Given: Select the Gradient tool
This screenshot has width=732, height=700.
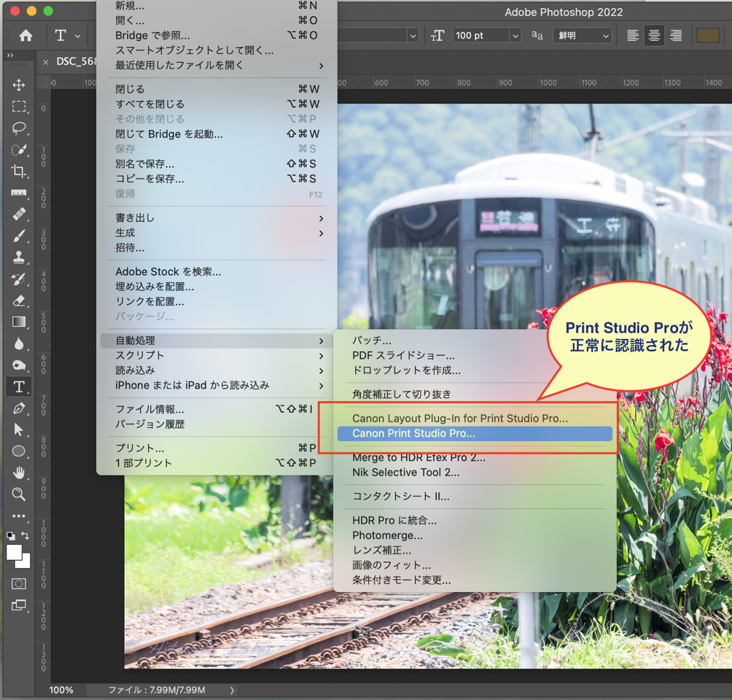Looking at the screenshot, I should 19,322.
